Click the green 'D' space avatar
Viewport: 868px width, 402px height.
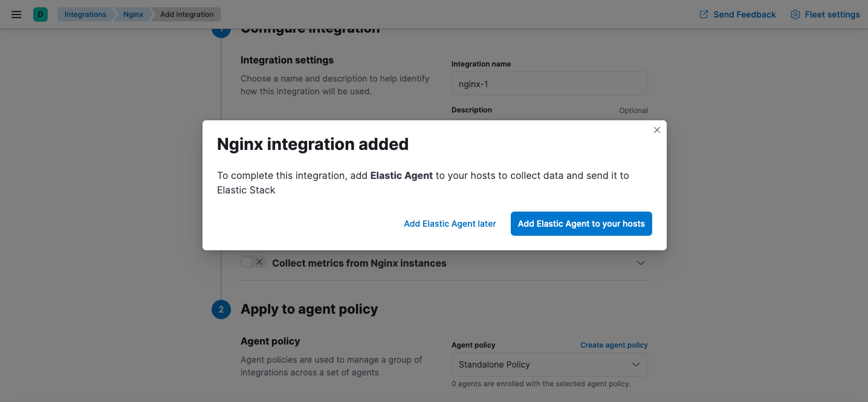click(40, 14)
